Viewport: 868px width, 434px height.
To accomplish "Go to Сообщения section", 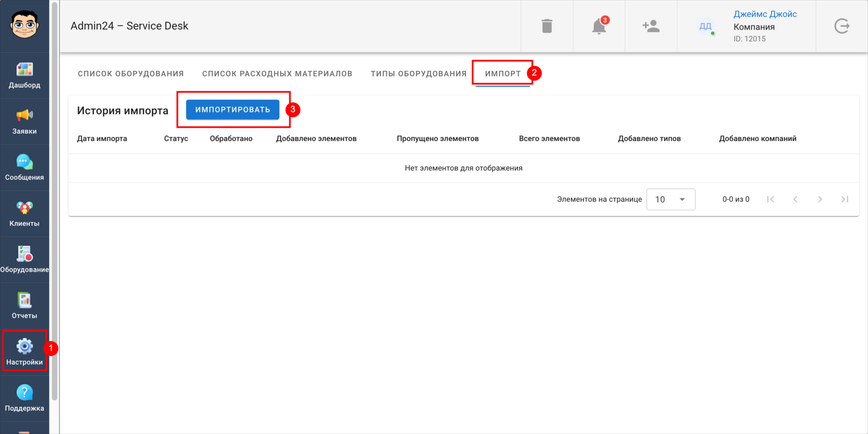I will (24, 167).
